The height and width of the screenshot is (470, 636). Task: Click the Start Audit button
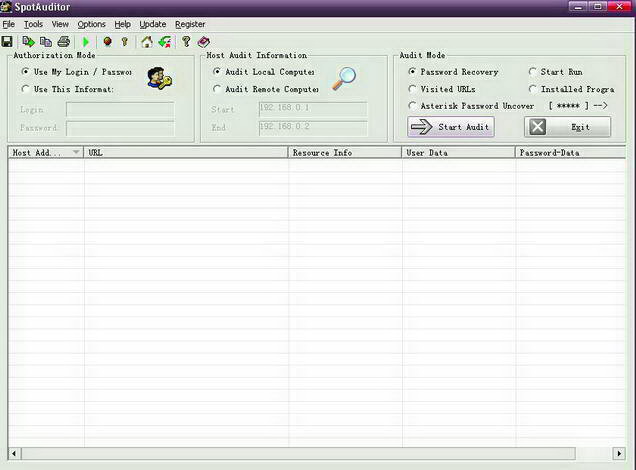(x=451, y=127)
